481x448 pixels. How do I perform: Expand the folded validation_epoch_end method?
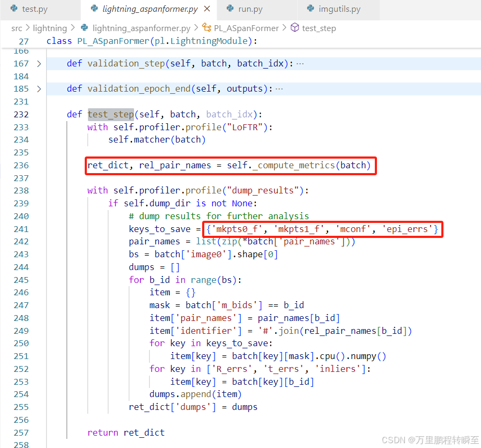click(38, 89)
